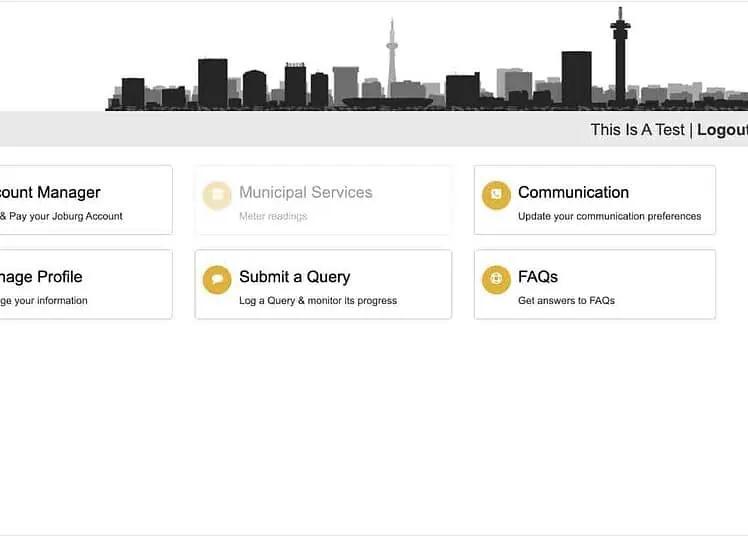This screenshot has width=748, height=536.
Task: Click the 'Pay your Joburg Account' description
Action: [x=65, y=216]
